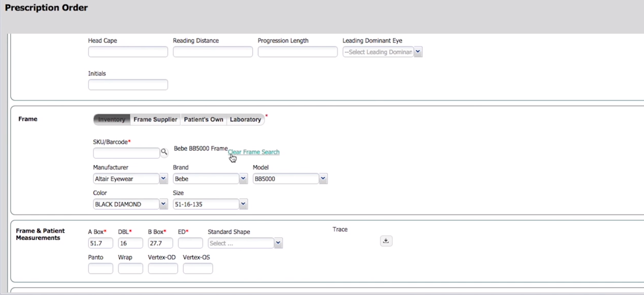This screenshot has width=644, height=295.
Task: Click the SKU/Barcode search magnifier icon
Action: pos(164,152)
